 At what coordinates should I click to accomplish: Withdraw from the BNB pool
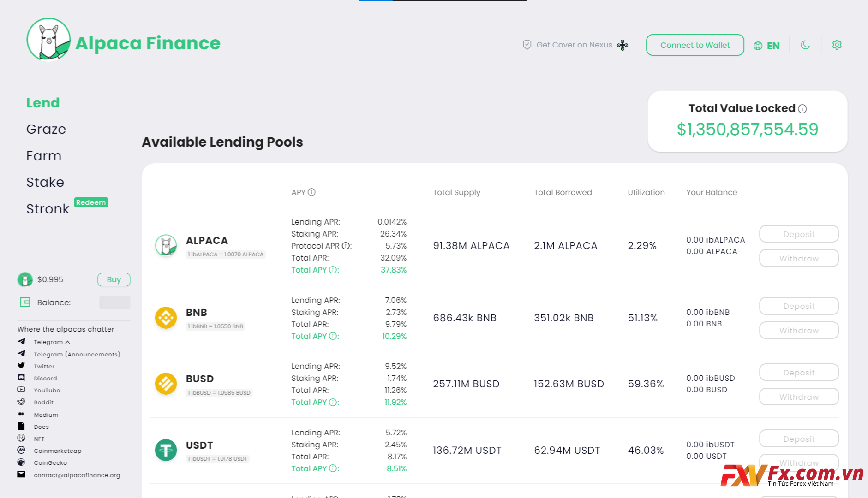click(x=799, y=330)
